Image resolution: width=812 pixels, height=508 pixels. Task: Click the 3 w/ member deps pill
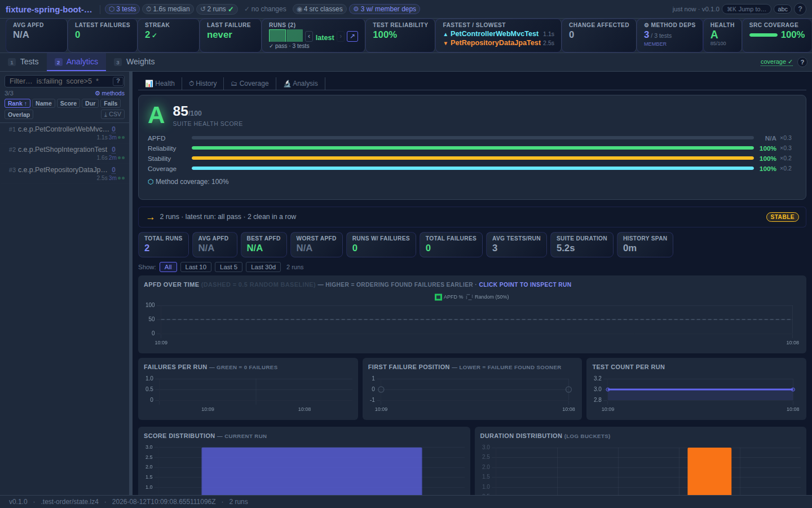pyautogui.click(x=385, y=9)
